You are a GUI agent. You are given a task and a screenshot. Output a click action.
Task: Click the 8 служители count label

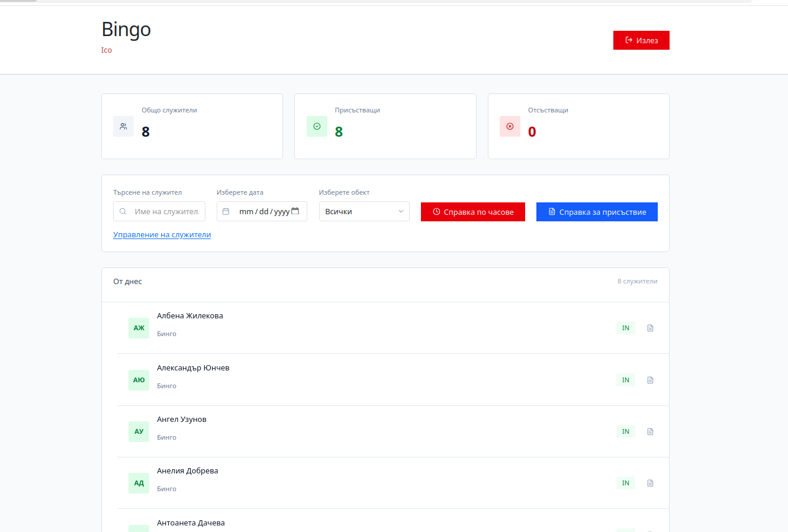click(638, 281)
